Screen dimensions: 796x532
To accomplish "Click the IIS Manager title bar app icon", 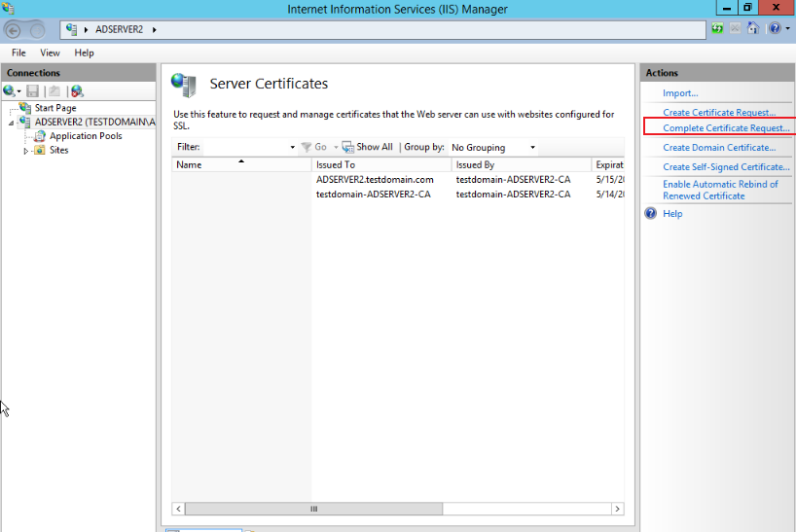I will pyautogui.click(x=8, y=9).
